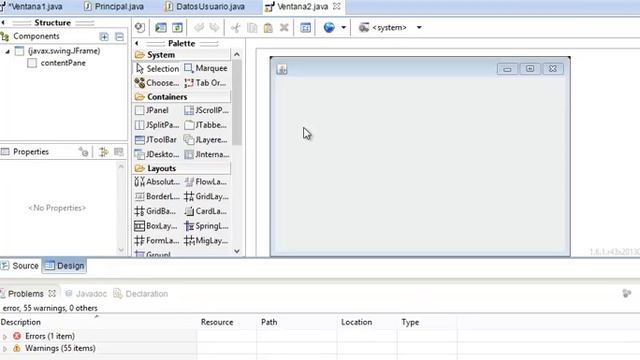Click the layout assistant toolbar icon

tap(305, 27)
